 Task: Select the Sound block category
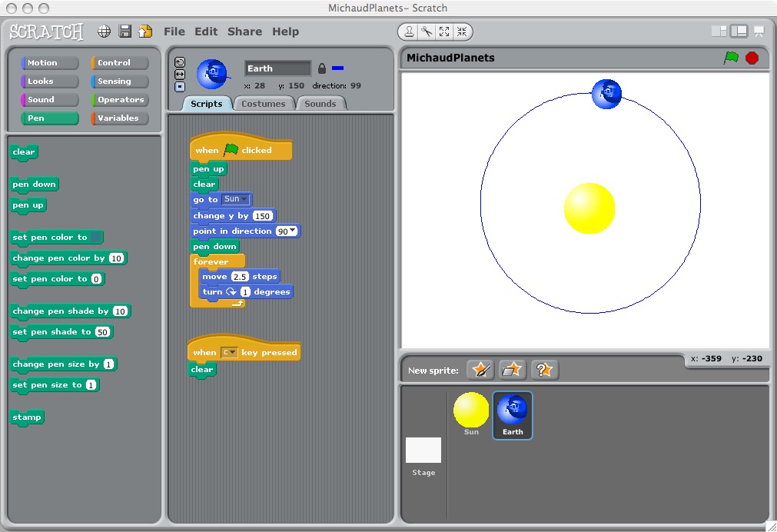(49, 100)
